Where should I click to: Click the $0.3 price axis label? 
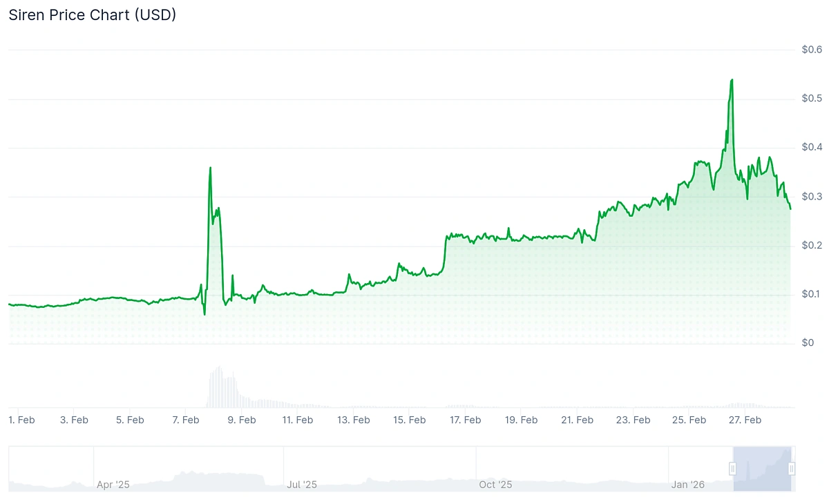(812, 197)
